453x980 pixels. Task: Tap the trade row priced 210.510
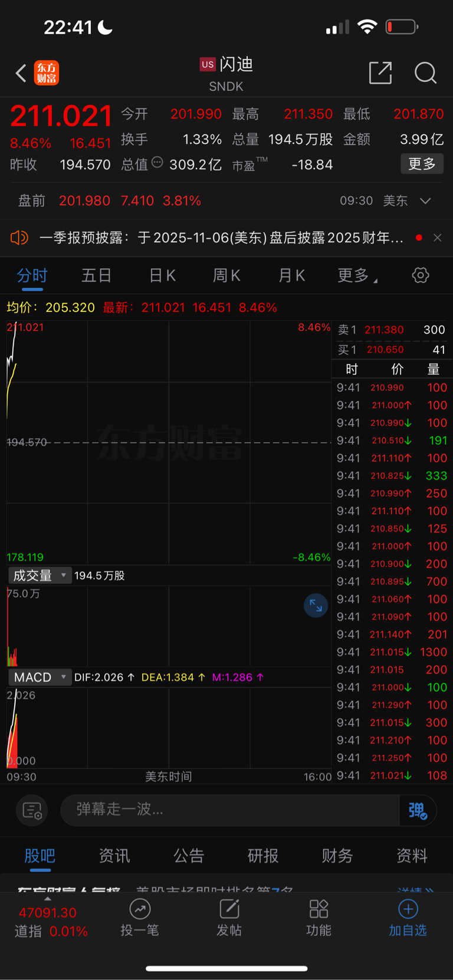[392, 440]
